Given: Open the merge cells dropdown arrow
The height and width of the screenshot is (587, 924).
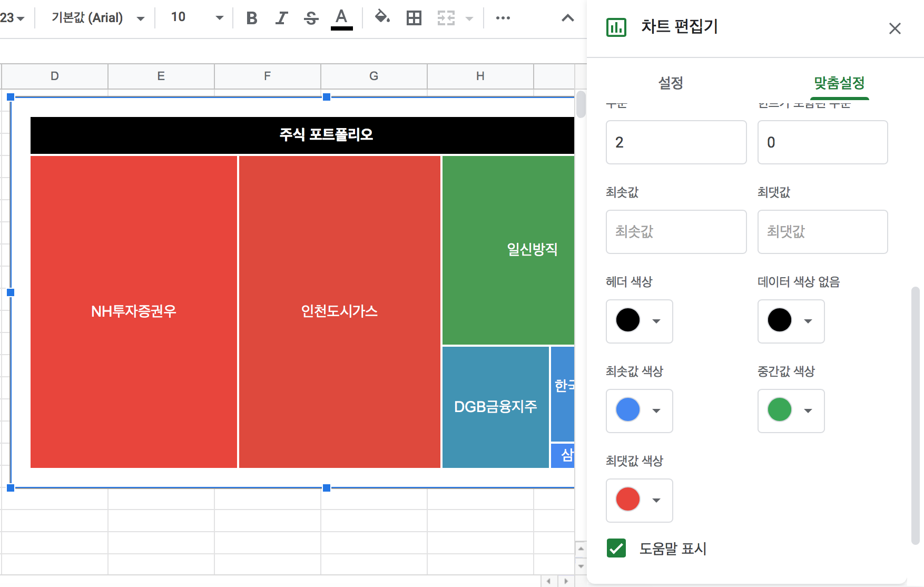Looking at the screenshot, I should (469, 18).
